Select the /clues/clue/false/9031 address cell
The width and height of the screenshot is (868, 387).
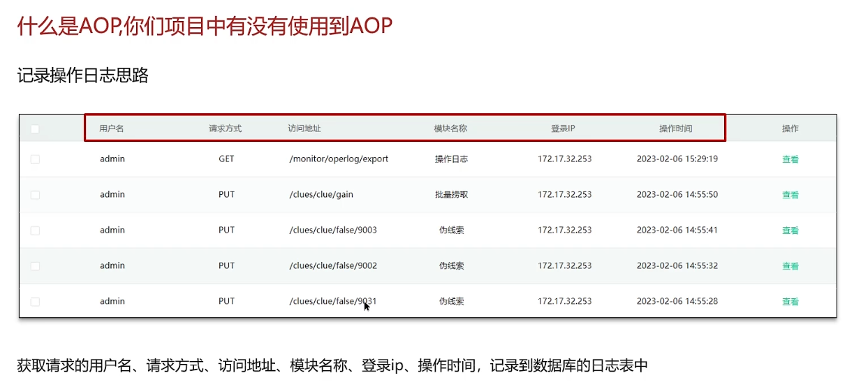click(x=333, y=301)
